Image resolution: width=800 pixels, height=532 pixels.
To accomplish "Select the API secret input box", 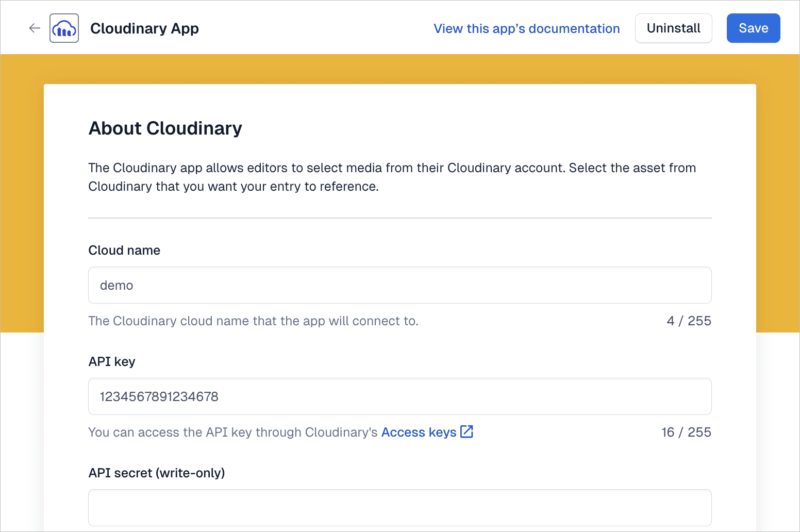I will pos(399,508).
